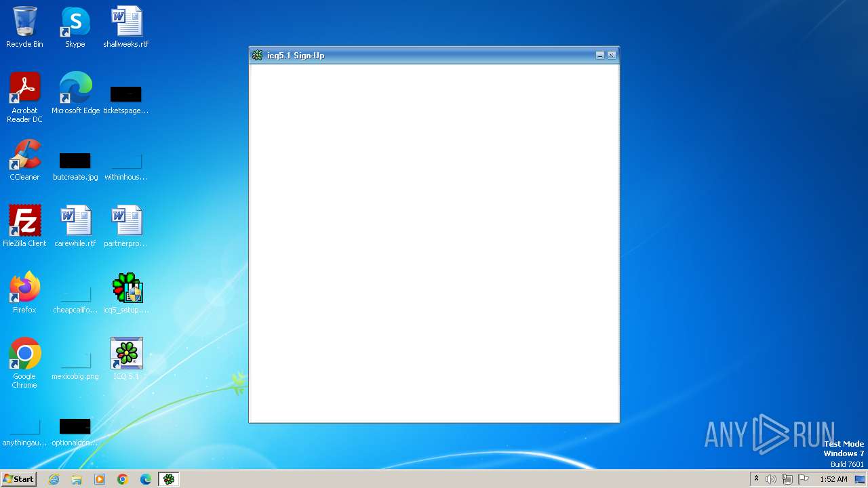
Task: Launch Internet Explorer from the taskbar
Action: (54, 479)
